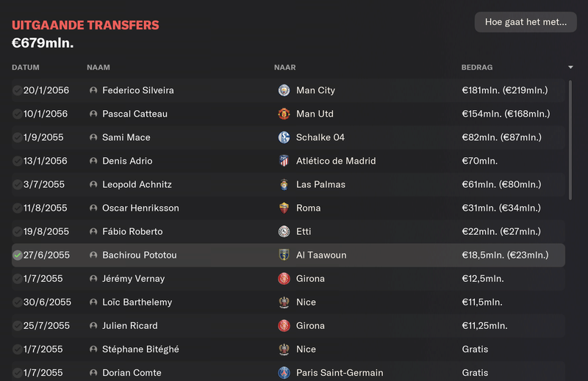Click the transfers list vertical scrollbar
This screenshot has width=588, height=381.
[570, 140]
